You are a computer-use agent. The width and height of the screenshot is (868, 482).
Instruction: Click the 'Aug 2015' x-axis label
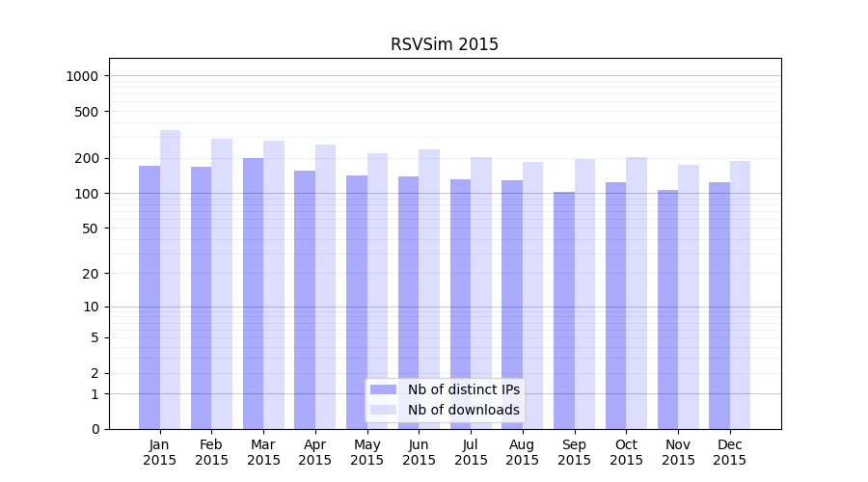pyautogui.click(x=523, y=452)
